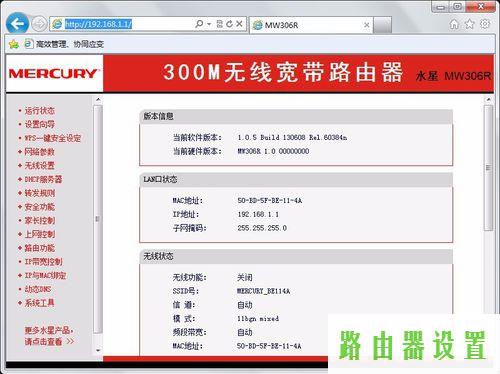Close the MW306R tab
The image size is (500, 374).
(x=367, y=25)
